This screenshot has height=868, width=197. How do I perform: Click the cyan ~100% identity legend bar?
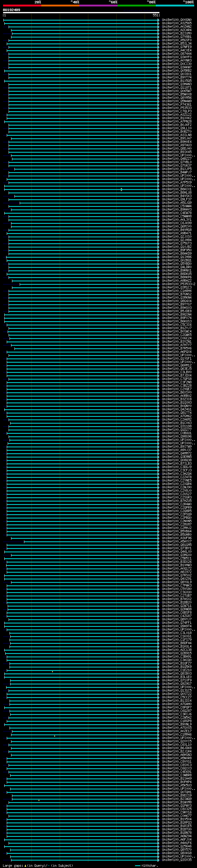[x=175, y=6]
